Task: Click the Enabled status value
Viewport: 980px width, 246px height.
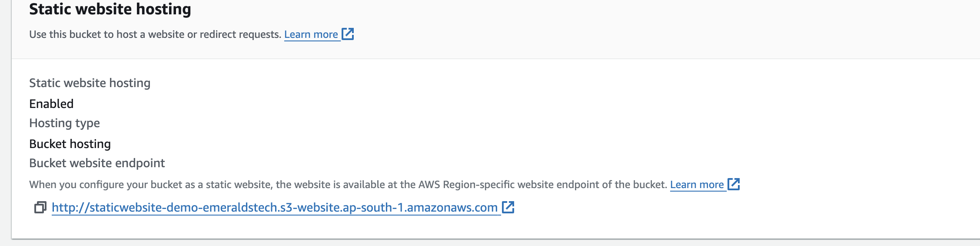Action: coord(51,104)
